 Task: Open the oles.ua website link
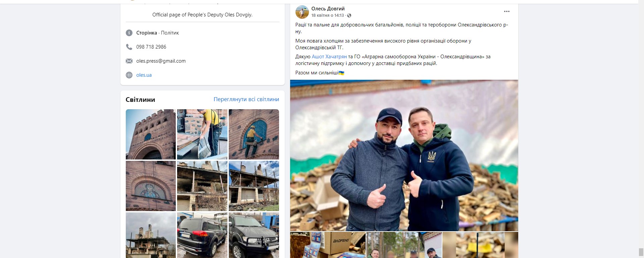pos(144,75)
